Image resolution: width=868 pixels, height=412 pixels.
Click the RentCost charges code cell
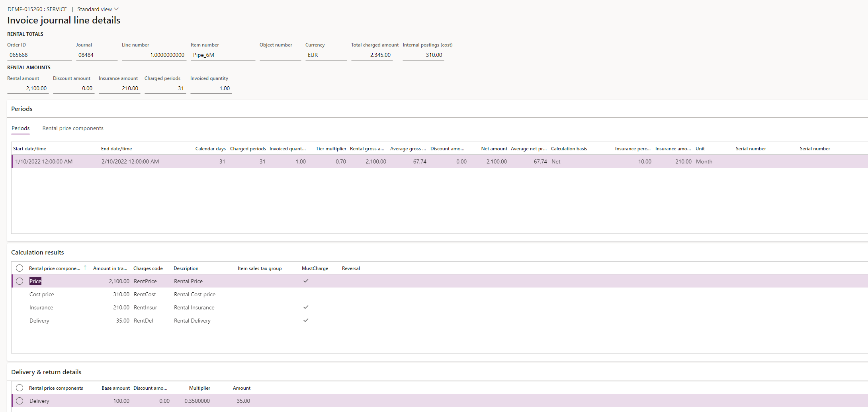point(145,294)
